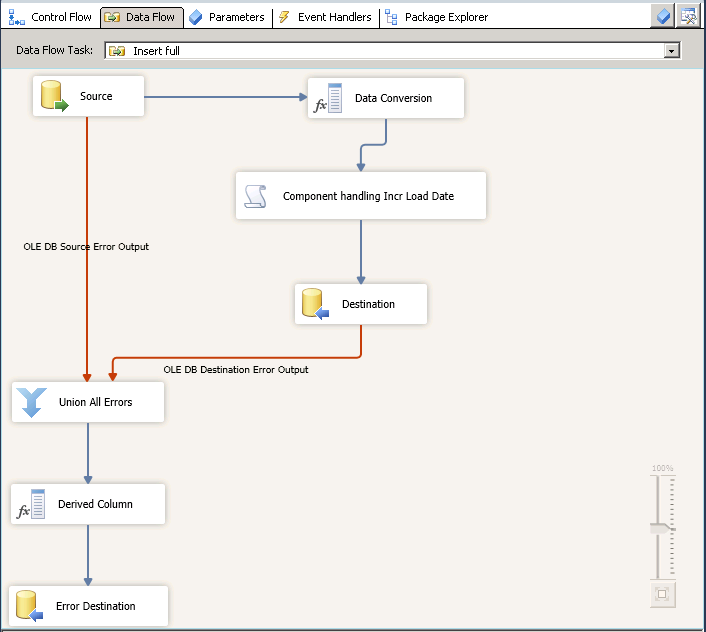The width and height of the screenshot is (706, 632).
Task: Open the Package Explorer tab
Action: coord(437,17)
